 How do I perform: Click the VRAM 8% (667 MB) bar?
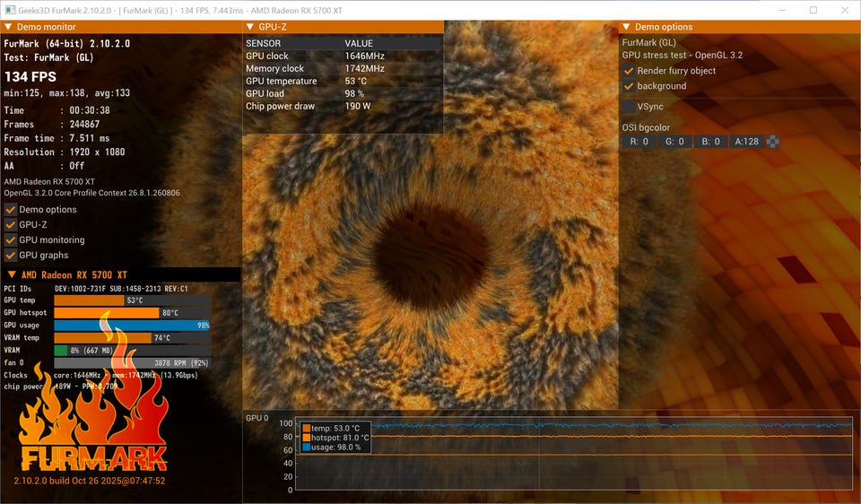click(133, 351)
